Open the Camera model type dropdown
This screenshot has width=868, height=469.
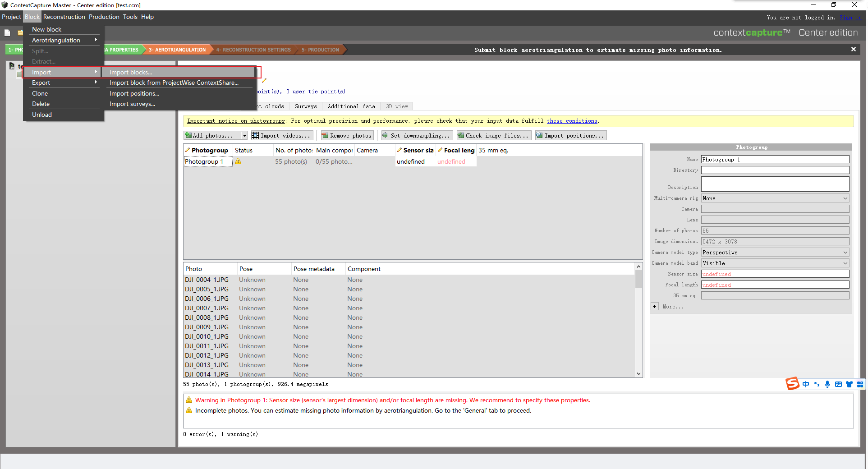coord(775,253)
